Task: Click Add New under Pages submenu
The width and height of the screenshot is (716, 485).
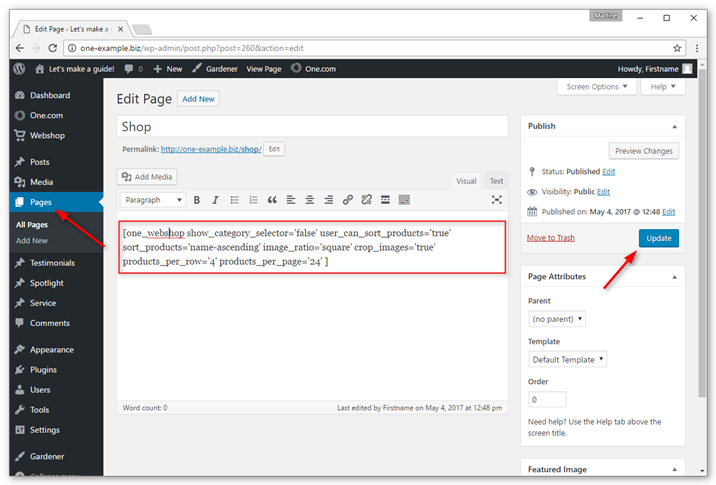Action: [x=32, y=241]
